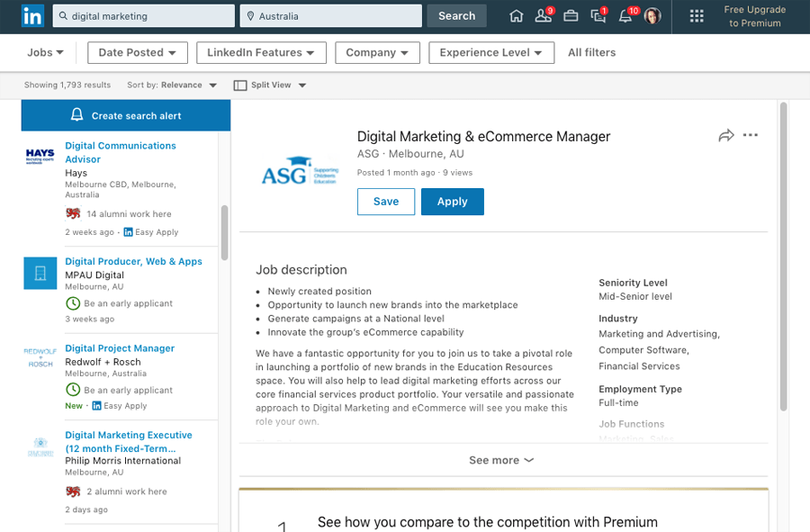This screenshot has width=810, height=532.
Task: Open Digital Producer, Web & Apps listing
Action: [x=133, y=261]
